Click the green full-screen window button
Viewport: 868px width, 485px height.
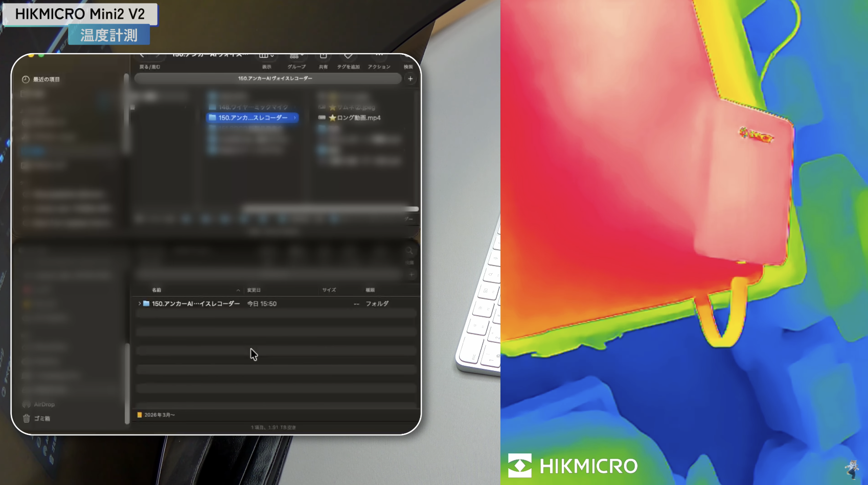pyautogui.click(x=41, y=55)
